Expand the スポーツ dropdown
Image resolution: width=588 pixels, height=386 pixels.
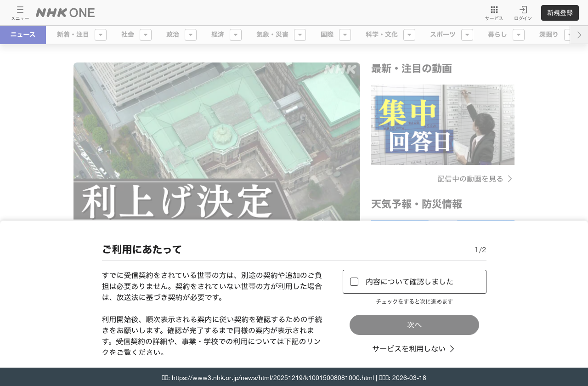(468, 34)
